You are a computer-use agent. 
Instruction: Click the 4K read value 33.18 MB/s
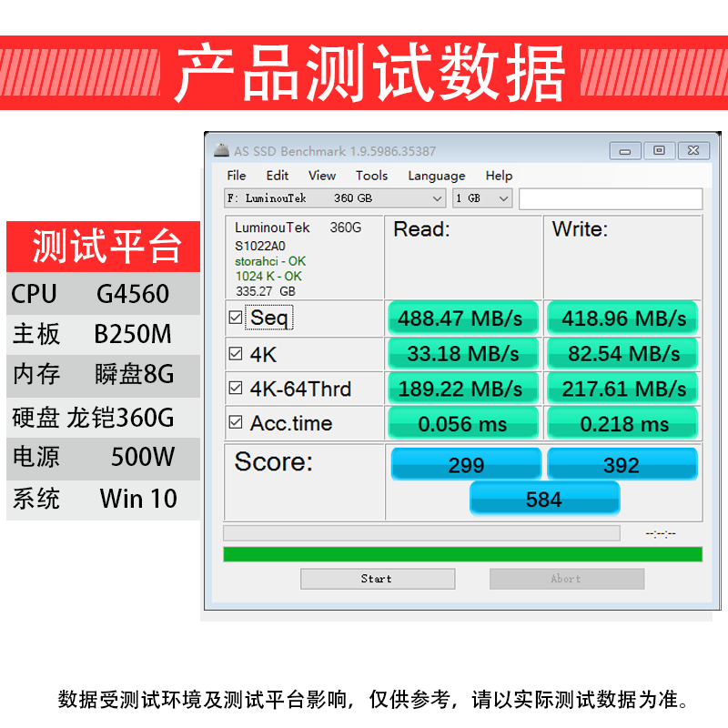463,354
